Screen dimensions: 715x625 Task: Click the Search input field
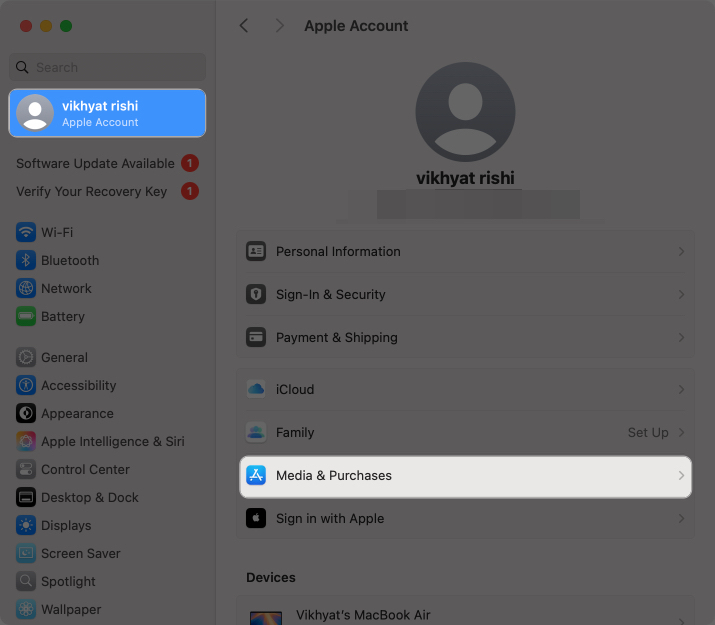107,67
